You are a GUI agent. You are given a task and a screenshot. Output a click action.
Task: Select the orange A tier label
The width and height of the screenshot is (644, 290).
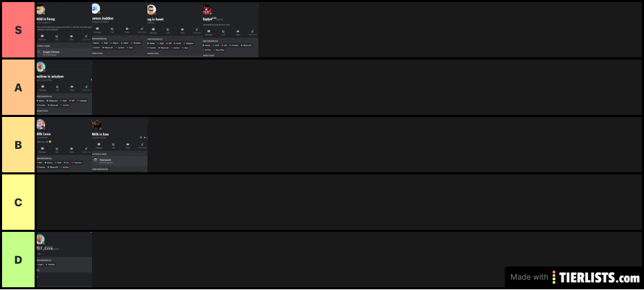click(19, 87)
